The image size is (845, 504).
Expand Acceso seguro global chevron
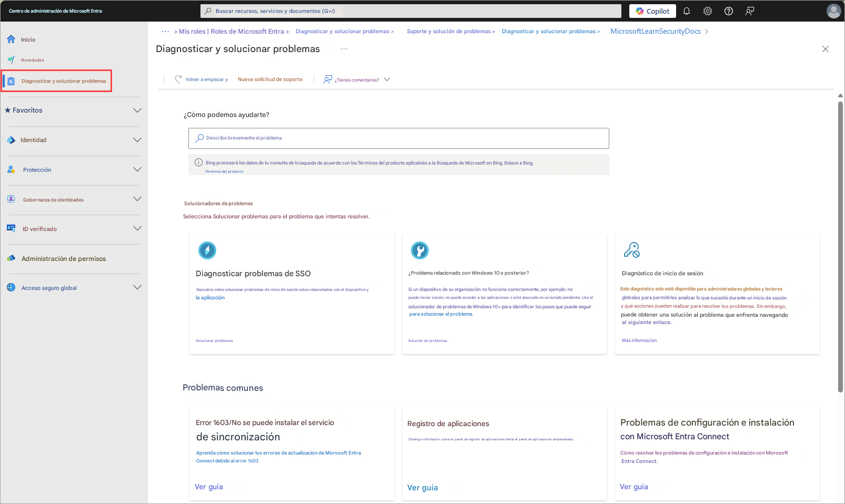pos(137,287)
